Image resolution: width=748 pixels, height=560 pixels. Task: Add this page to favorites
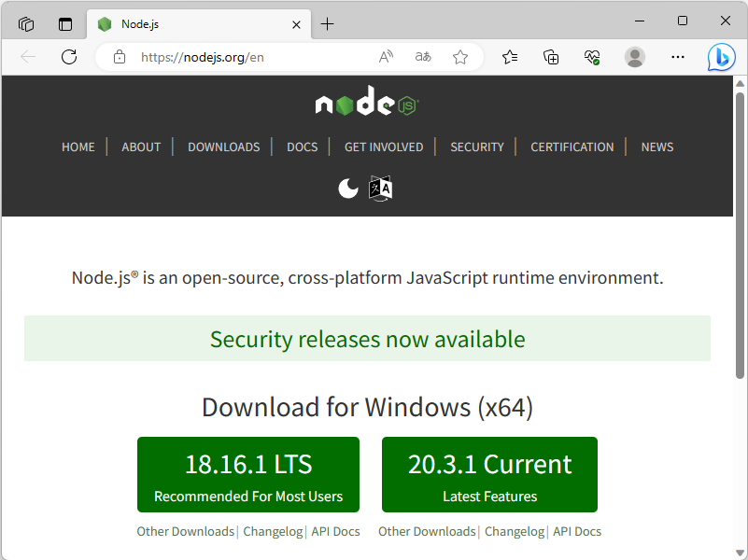459,57
